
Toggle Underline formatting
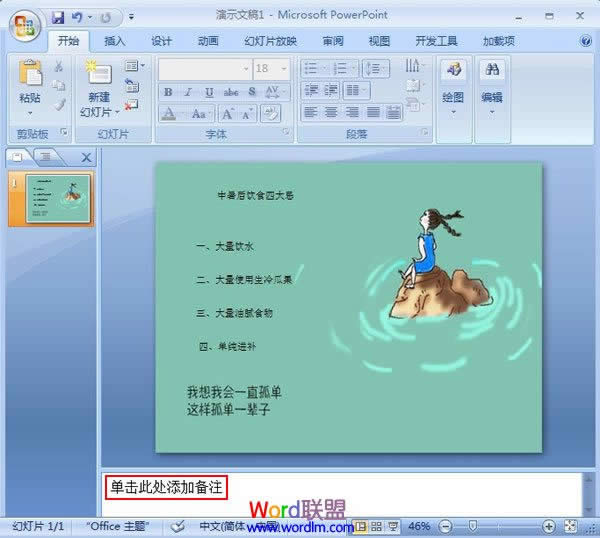[209, 92]
